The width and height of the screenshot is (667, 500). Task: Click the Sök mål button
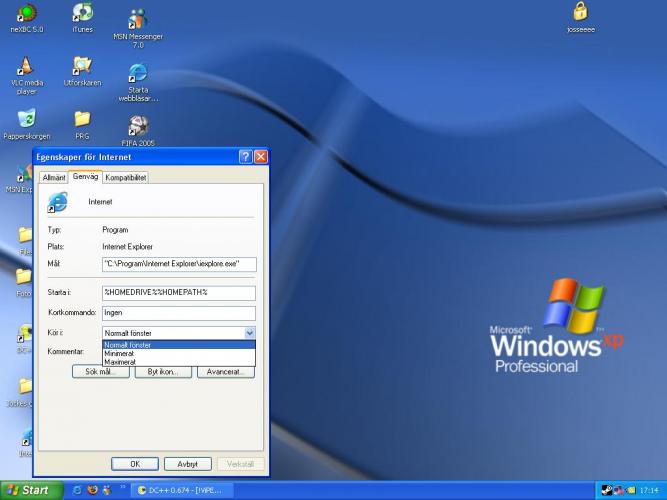(x=101, y=372)
